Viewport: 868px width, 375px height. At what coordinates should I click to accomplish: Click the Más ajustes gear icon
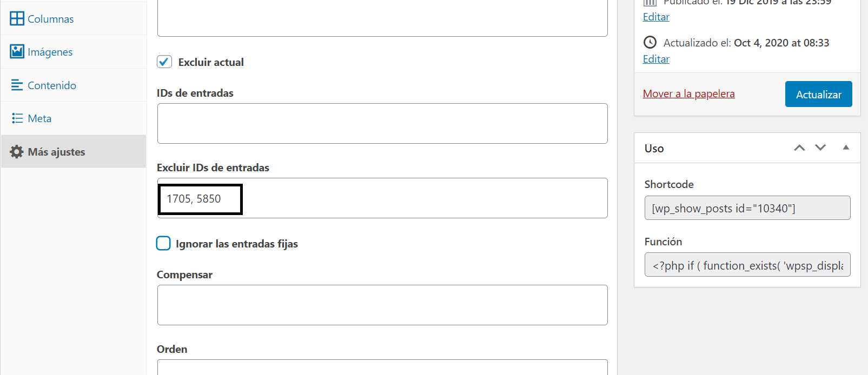pos(17,151)
